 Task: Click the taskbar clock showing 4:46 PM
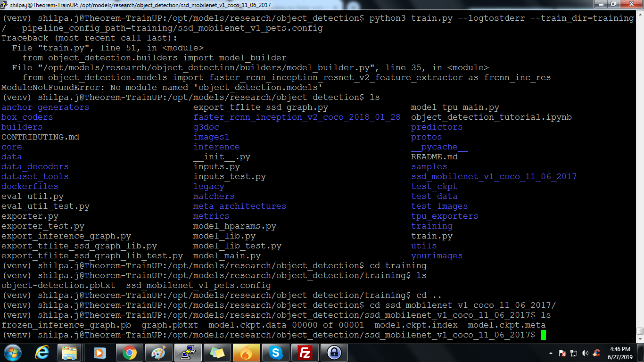click(x=620, y=353)
